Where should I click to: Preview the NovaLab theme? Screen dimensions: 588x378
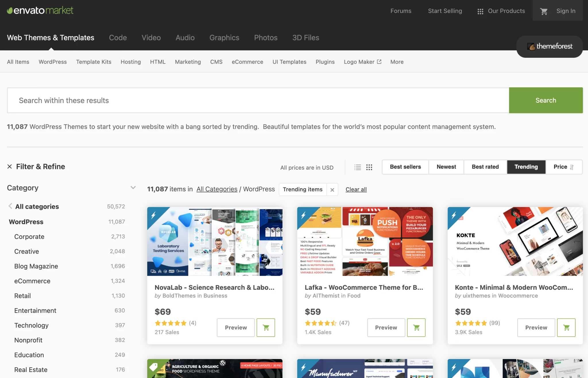click(x=236, y=327)
